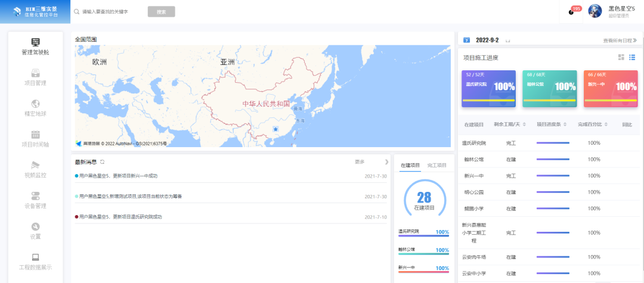Open 查看所有日程 link

click(620, 41)
